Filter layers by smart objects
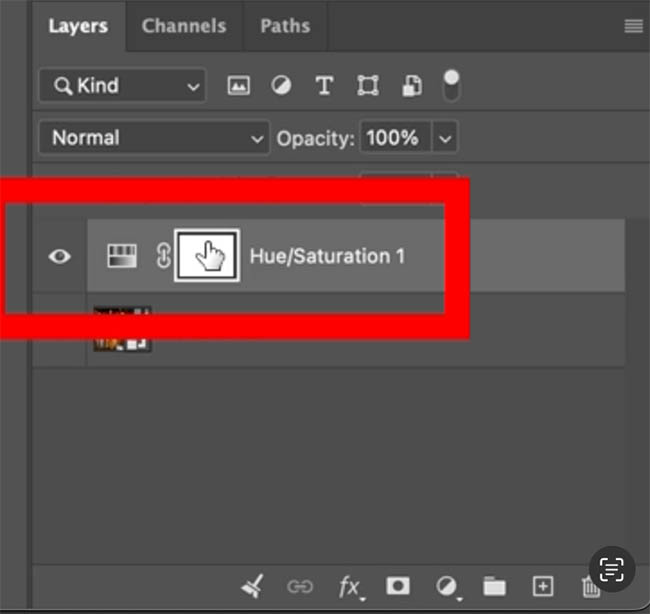This screenshot has height=614, width=650. pyautogui.click(x=412, y=86)
